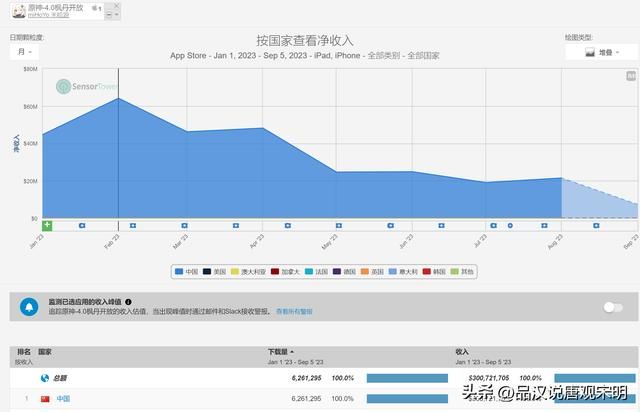Click the revenue progress bar in 总额 row
Screen dimensions: 640x412
pos(595,378)
